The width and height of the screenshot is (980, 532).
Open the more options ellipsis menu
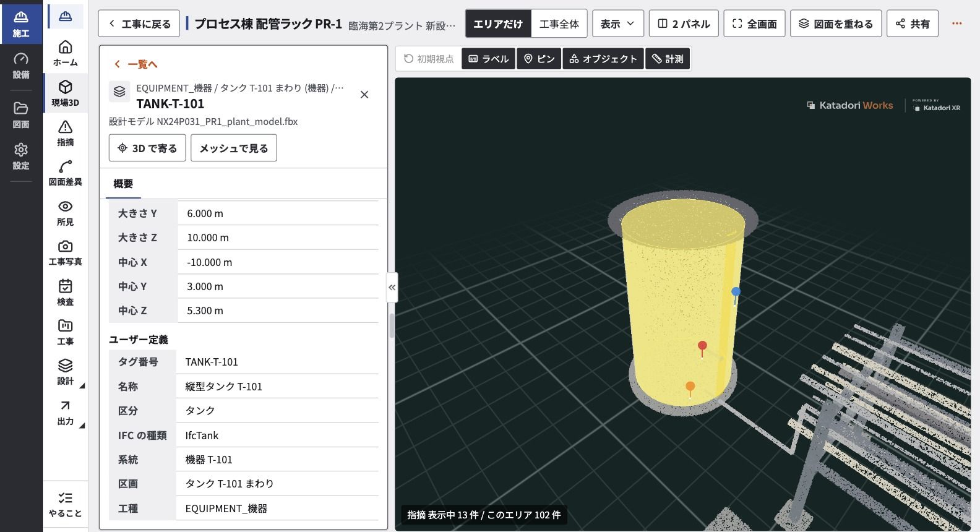(x=957, y=24)
